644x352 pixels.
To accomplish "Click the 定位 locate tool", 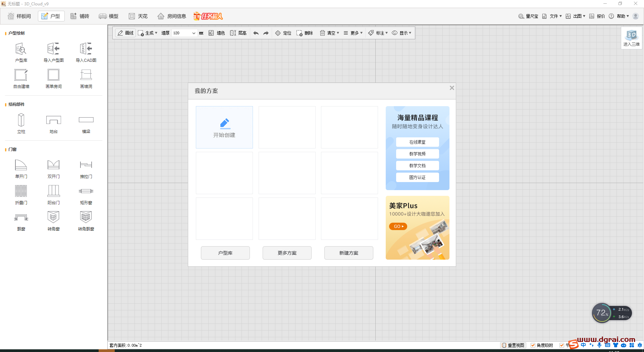I will pos(283,33).
